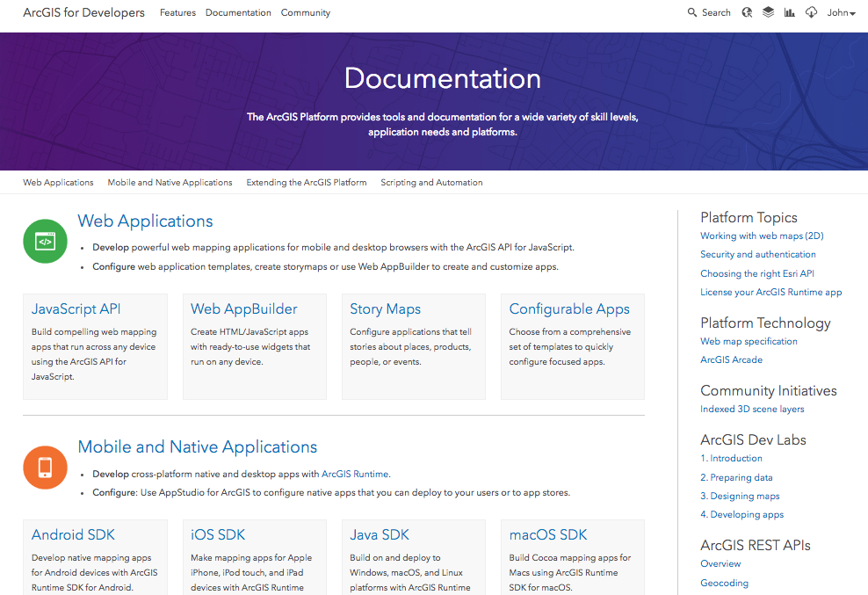Open REST APIs Overview link
Viewport: 868px width, 595px height.
(x=720, y=563)
